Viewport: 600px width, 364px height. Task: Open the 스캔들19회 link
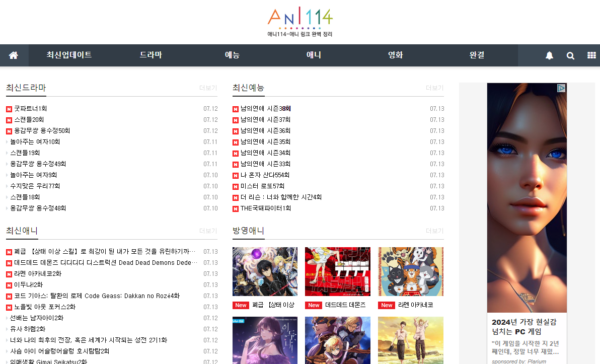click(25, 153)
